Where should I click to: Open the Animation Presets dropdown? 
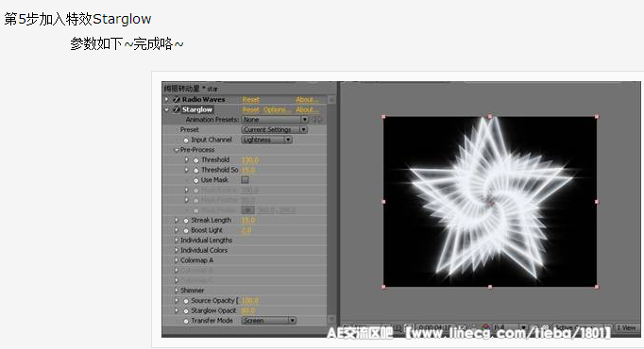275,120
